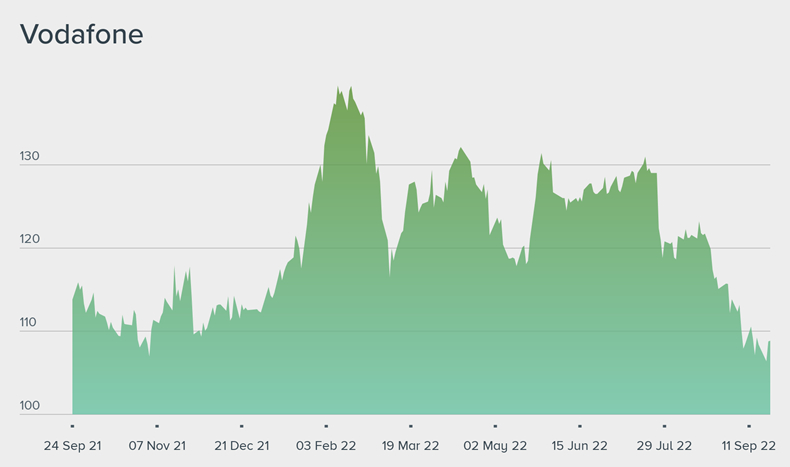Image resolution: width=790 pixels, height=467 pixels.
Task: Click the tick mark above 15 Jun 22
Action: 579,426
